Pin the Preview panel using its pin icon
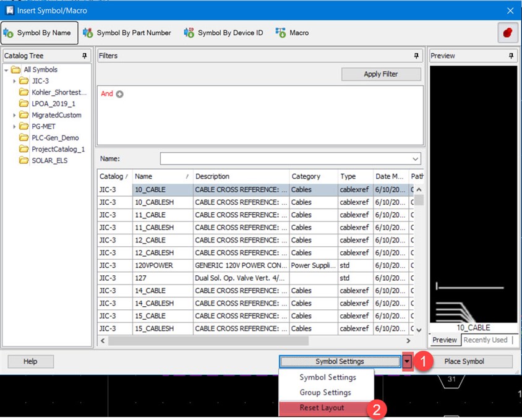Viewport: 522px width, 420px height. pyautogui.click(x=510, y=55)
